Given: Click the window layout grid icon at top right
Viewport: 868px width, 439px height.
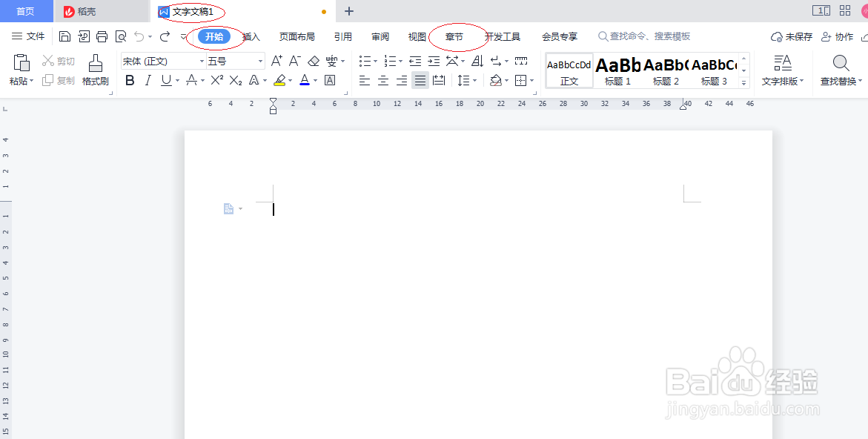Looking at the screenshot, I should (x=845, y=10).
